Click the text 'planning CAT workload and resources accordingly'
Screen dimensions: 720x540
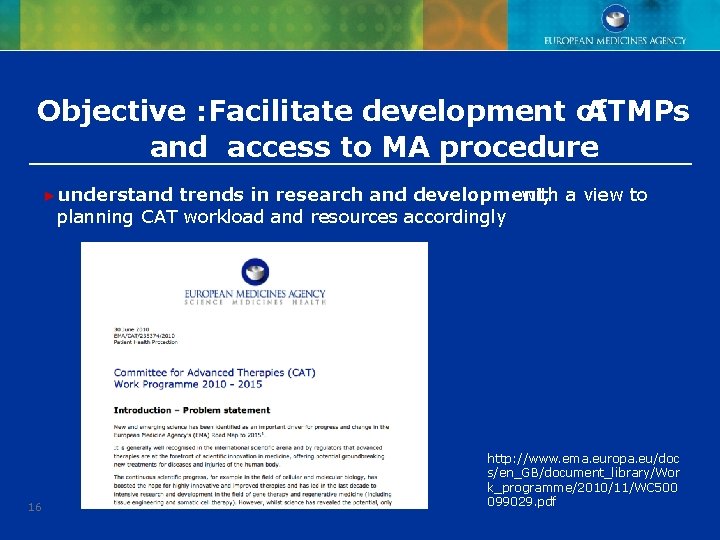coord(281,217)
